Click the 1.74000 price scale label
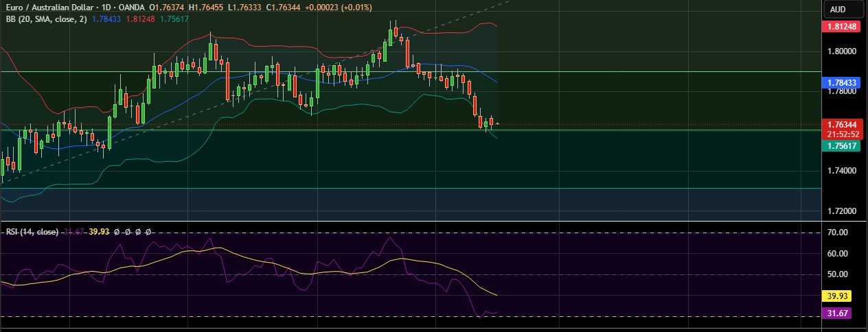 [x=841, y=171]
